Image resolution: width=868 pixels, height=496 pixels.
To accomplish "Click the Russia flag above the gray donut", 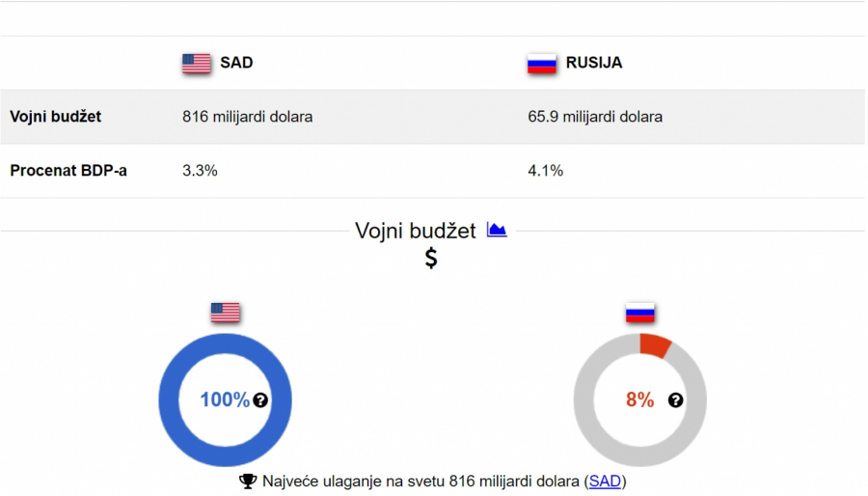I will click(640, 313).
